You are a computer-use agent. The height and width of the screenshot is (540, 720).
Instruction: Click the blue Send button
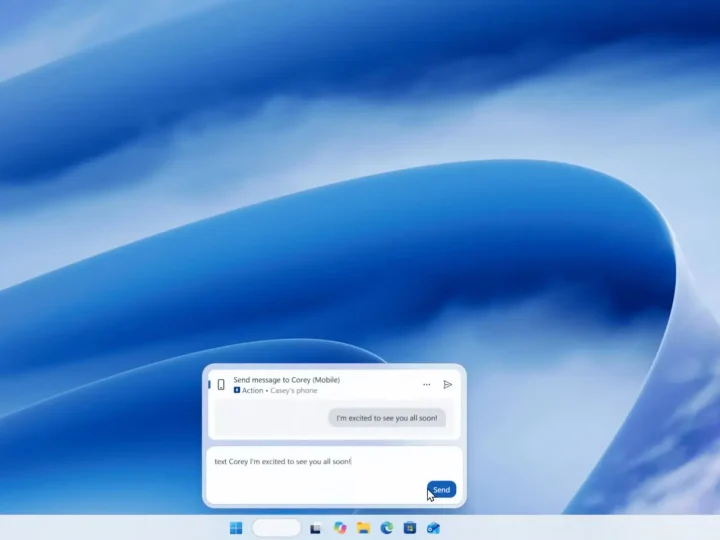tap(441, 489)
